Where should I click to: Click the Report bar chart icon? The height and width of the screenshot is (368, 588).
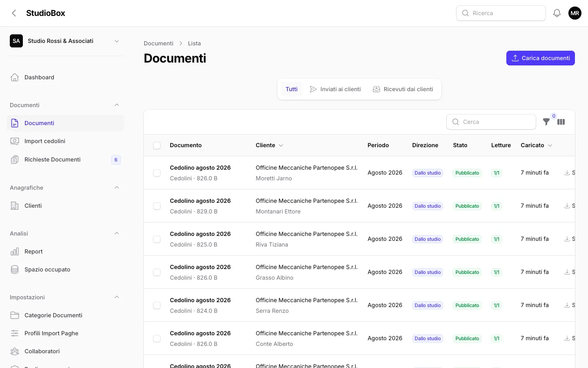click(15, 251)
